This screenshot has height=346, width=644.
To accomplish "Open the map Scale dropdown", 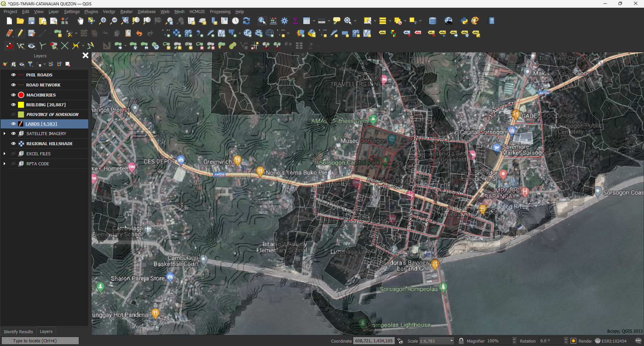I will 451,341.
